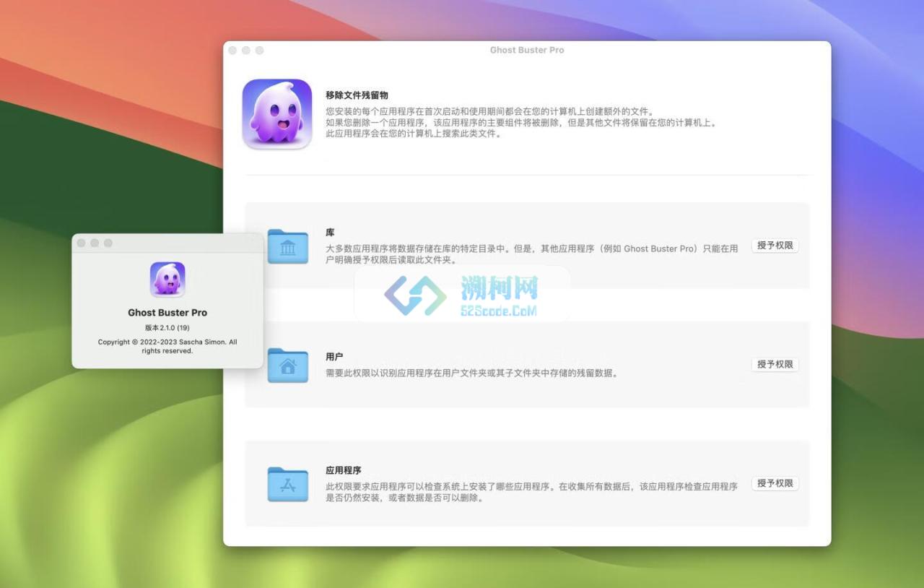The width and height of the screenshot is (924, 588).
Task: Grant permission for the 库 folder
Action: [775, 246]
